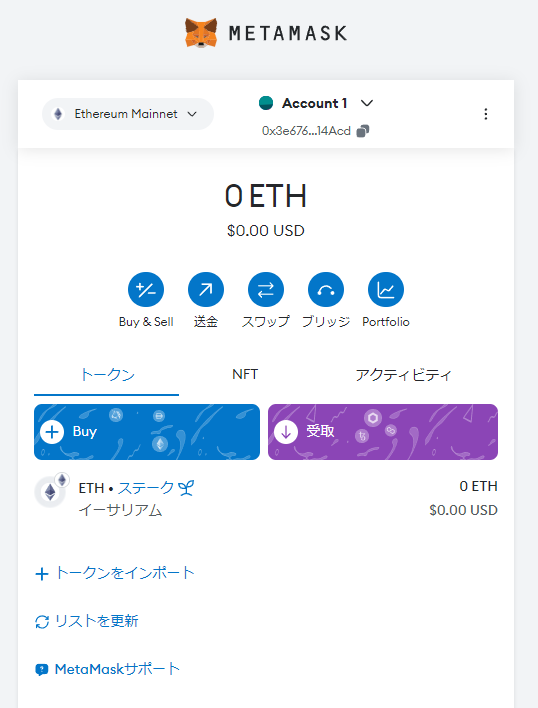Screen dimensions: 538x708
Task: Open the Ethereum Mainnet network dropdown
Action: click(128, 114)
